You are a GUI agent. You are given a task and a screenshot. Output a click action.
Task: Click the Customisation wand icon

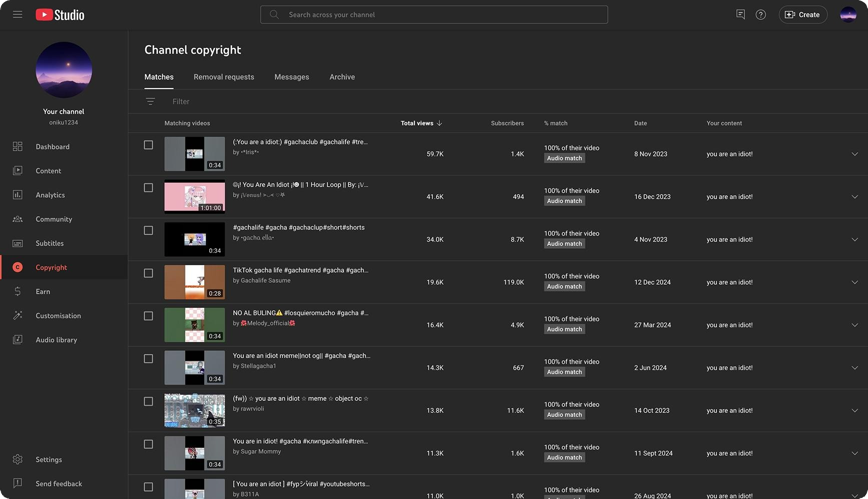[x=18, y=316]
